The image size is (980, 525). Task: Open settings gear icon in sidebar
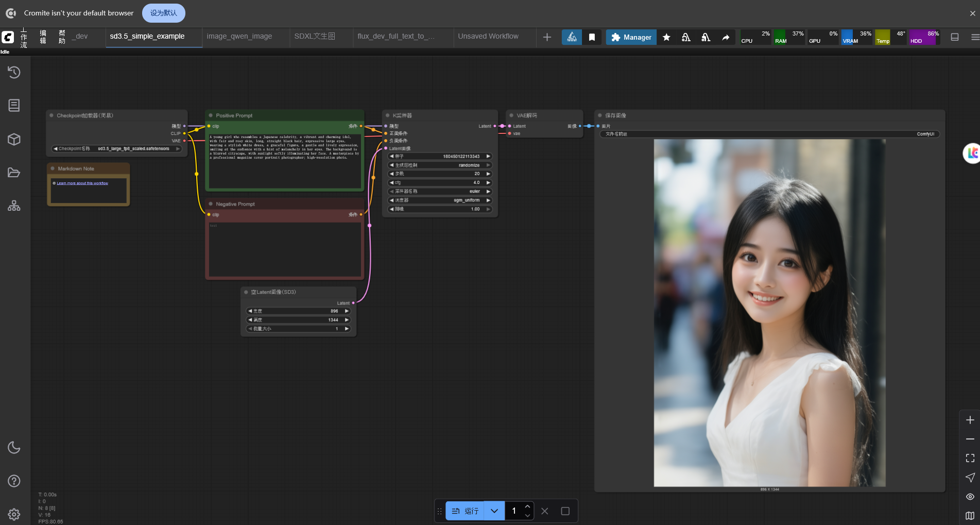tap(14, 514)
